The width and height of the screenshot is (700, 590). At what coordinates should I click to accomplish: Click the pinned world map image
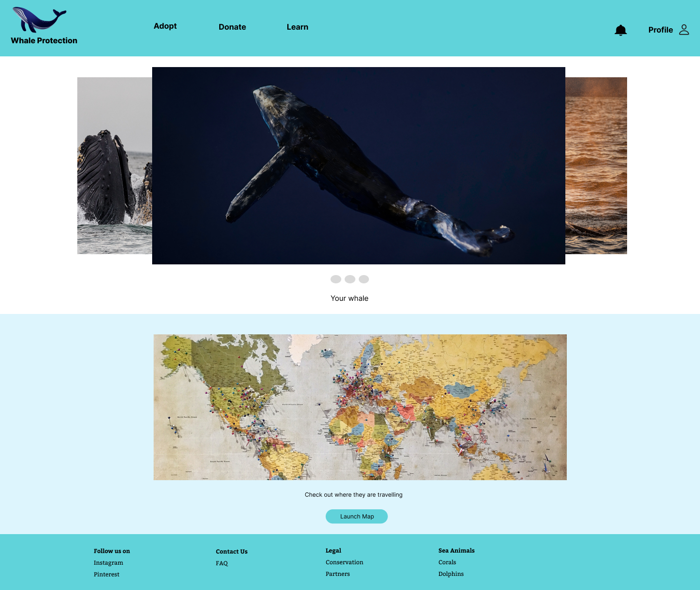pos(360,407)
